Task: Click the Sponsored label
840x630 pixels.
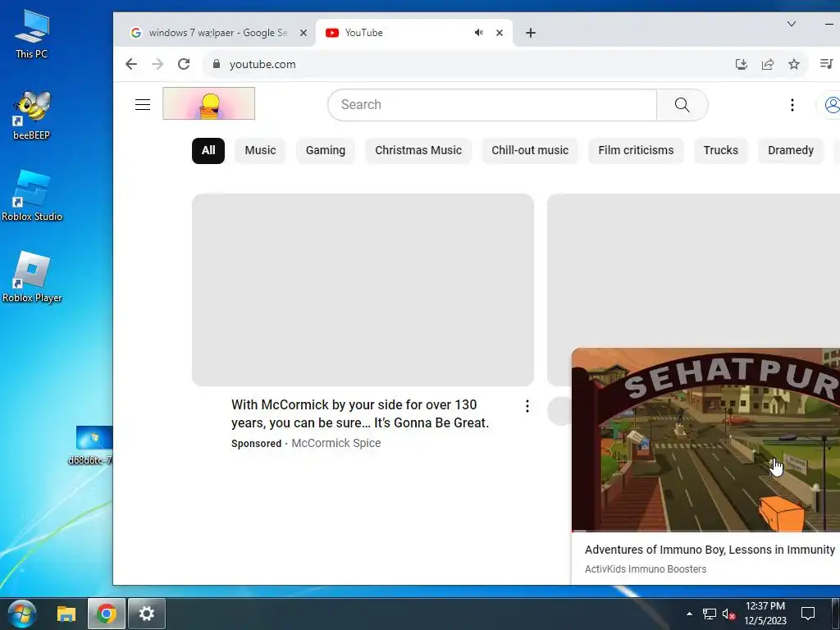Action: click(256, 444)
